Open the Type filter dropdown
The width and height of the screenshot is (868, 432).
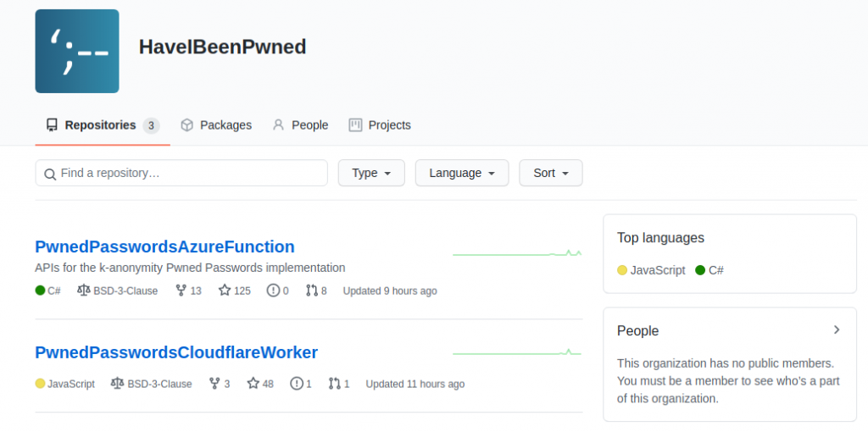pyautogui.click(x=371, y=173)
